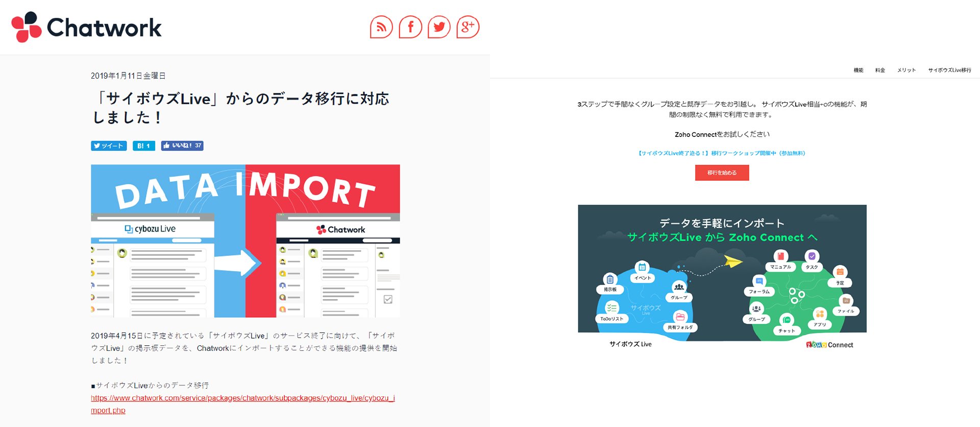Click the Hatena B! bookmark button
This screenshot has width=980, height=427.
[x=143, y=146]
